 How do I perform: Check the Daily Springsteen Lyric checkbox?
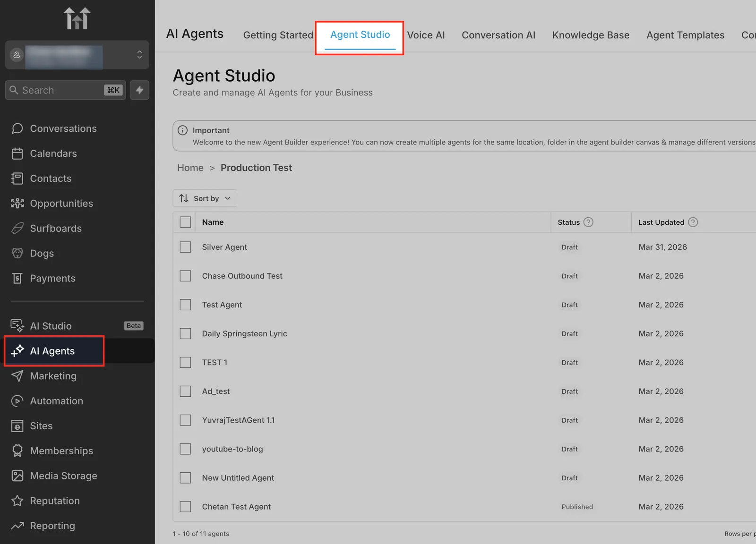[x=185, y=333]
